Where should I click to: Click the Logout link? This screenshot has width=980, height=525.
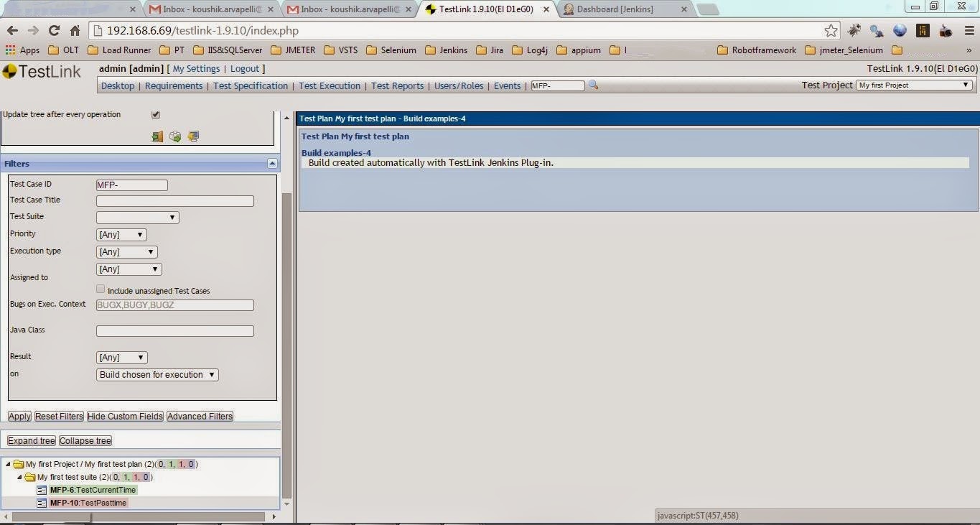click(x=245, y=69)
